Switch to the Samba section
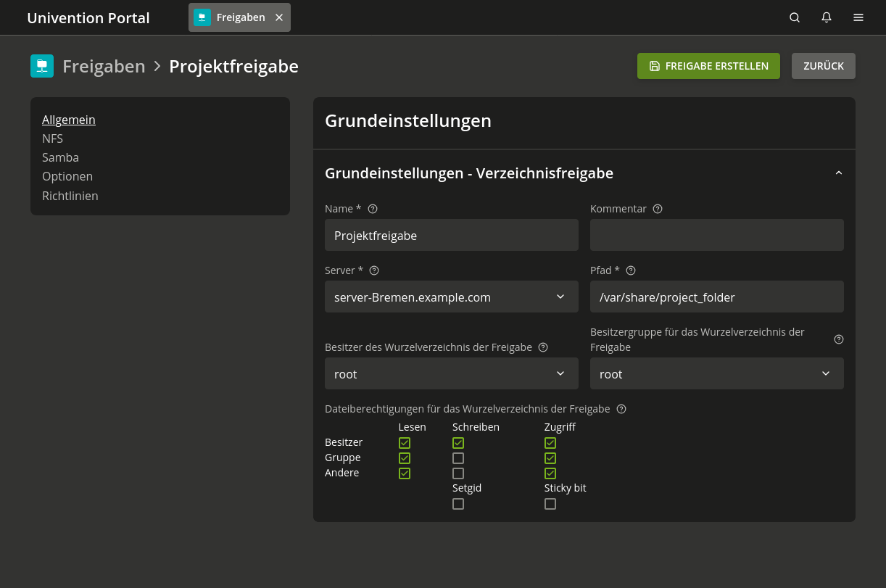Viewport: 886px width, 588px height. [x=60, y=157]
